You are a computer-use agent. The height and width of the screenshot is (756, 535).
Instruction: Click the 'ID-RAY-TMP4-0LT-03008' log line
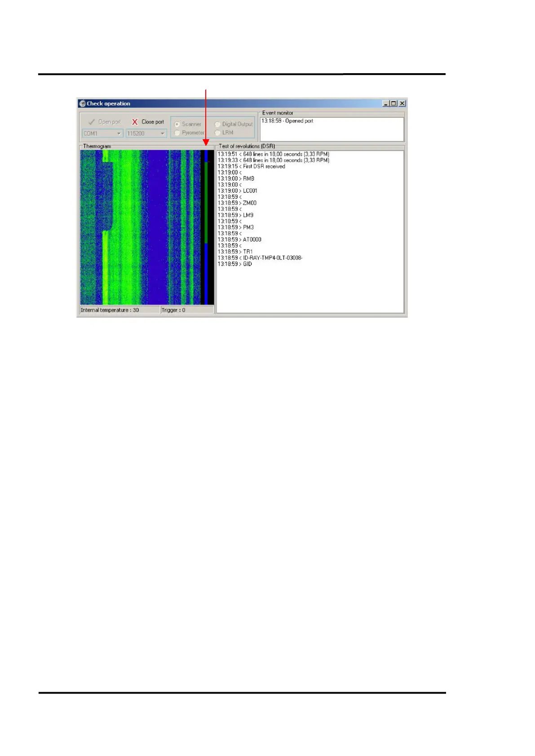(x=260, y=258)
